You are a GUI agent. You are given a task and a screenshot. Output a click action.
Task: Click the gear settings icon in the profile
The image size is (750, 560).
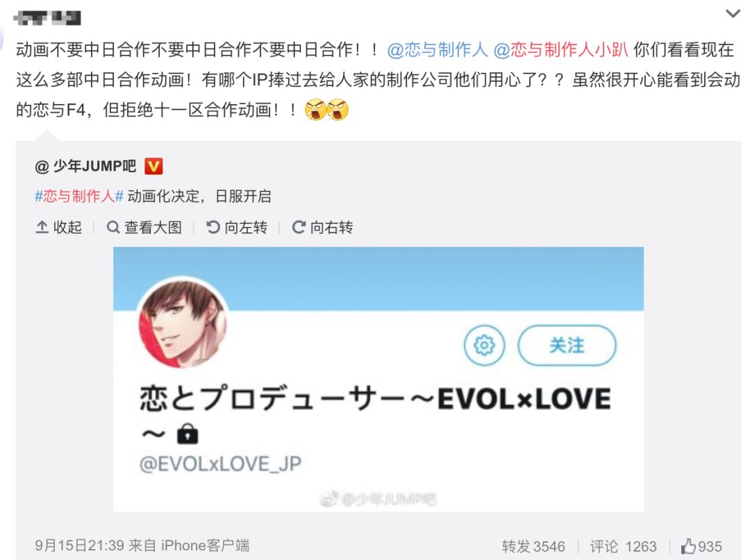484,345
